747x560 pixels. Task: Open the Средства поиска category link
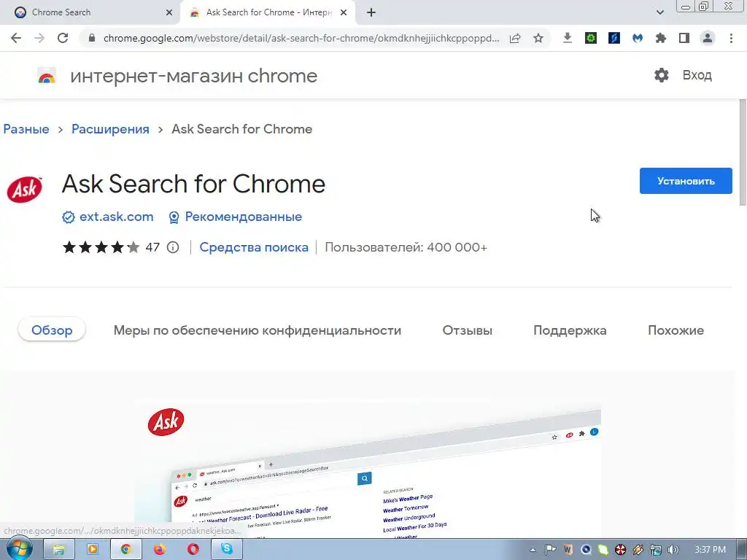pyautogui.click(x=254, y=247)
